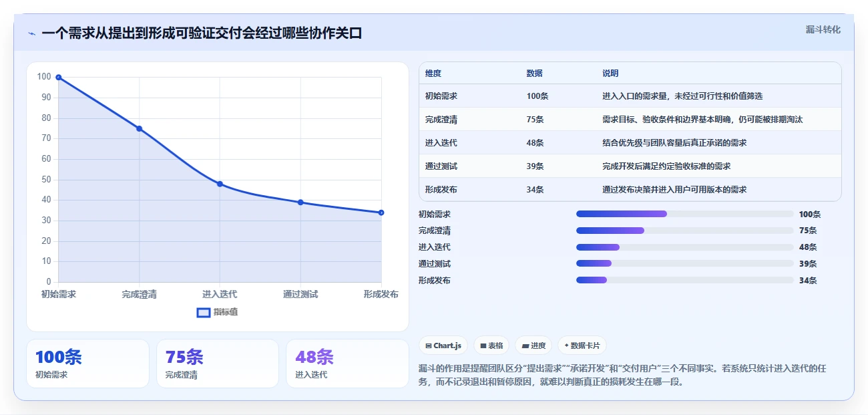Click the 进入迭代 x-axis label on chart
868x415 pixels.
pyautogui.click(x=220, y=294)
